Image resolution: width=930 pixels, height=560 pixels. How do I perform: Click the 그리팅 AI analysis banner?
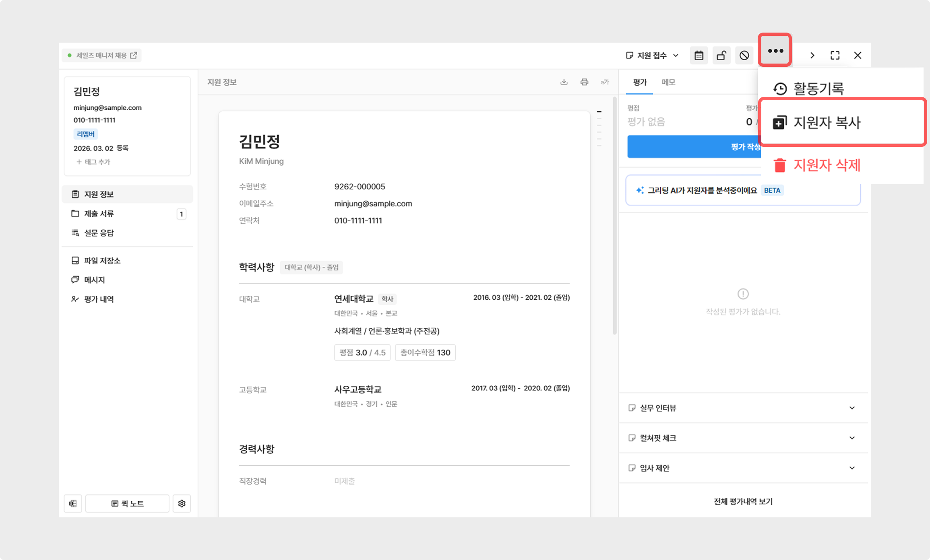pos(743,191)
